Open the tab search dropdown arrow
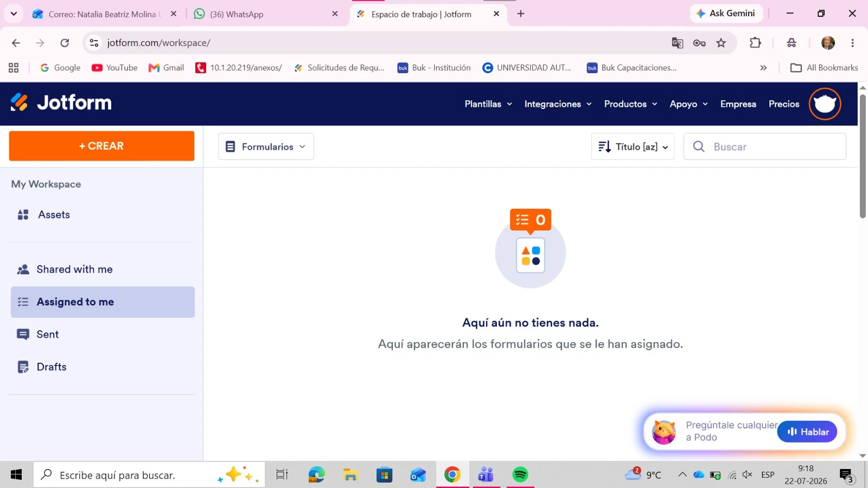This screenshot has width=868, height=488. tap(14, 14)
